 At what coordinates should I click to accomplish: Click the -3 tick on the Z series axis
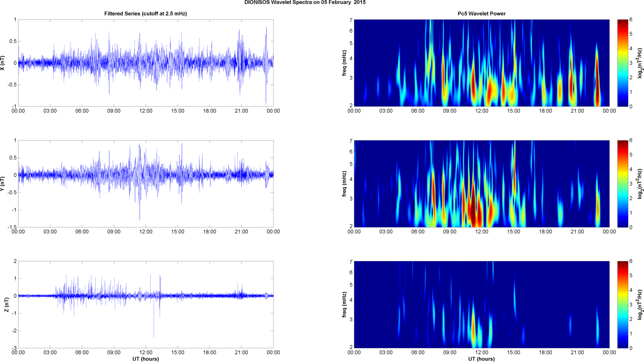point(14,348)
